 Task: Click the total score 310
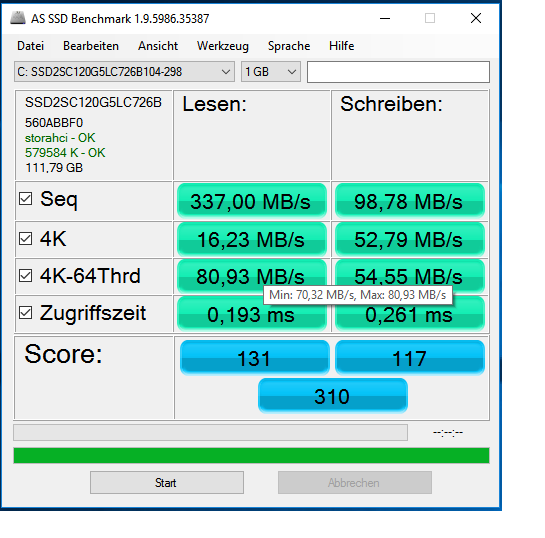tap(333, 396)
